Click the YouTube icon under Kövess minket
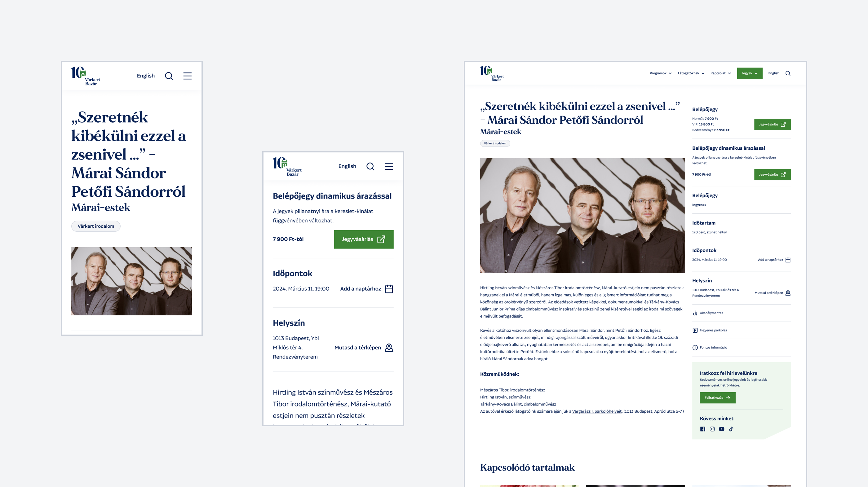Image resolution: width=868 pixels, height=487 pixels. point(721,429)
